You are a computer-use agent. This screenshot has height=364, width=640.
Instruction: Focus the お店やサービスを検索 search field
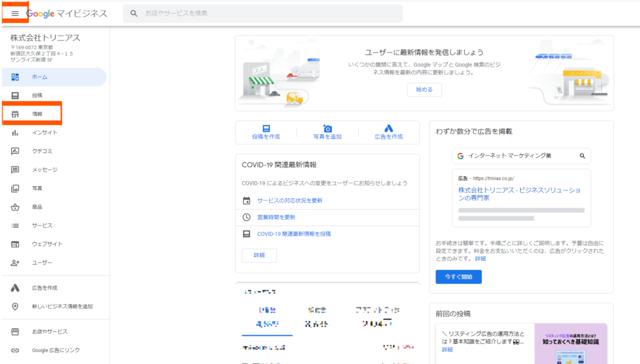(263, 14)
